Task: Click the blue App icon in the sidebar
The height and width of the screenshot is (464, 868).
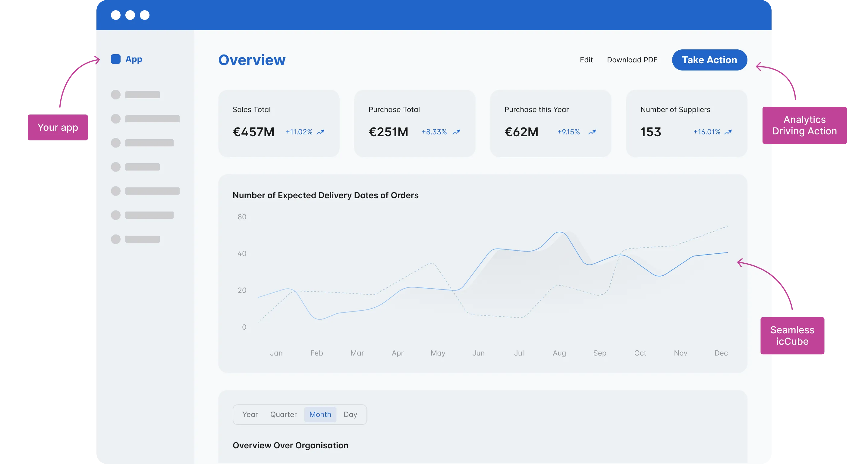Action: click(115, 59)
